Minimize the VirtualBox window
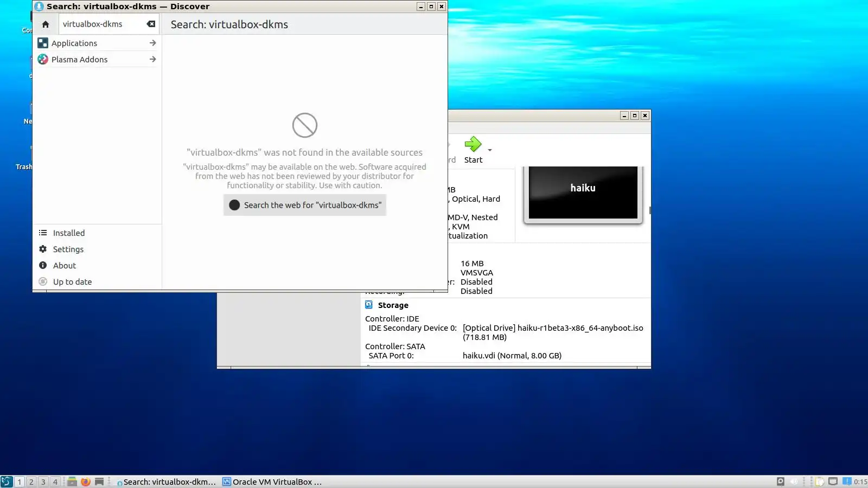 click(x=624, y=115)
